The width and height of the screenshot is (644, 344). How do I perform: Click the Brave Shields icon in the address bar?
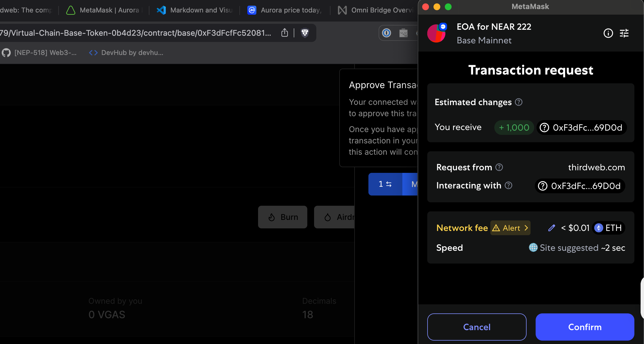coord(305,33)
